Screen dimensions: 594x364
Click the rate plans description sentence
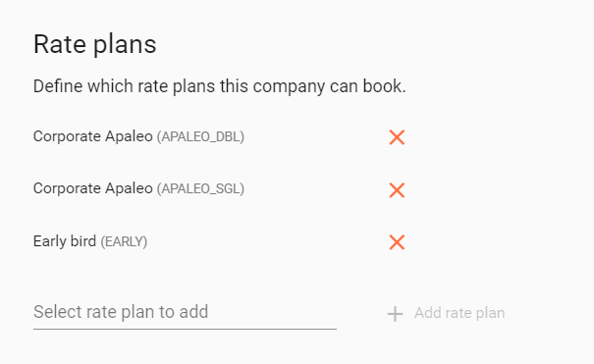(220, 86)
